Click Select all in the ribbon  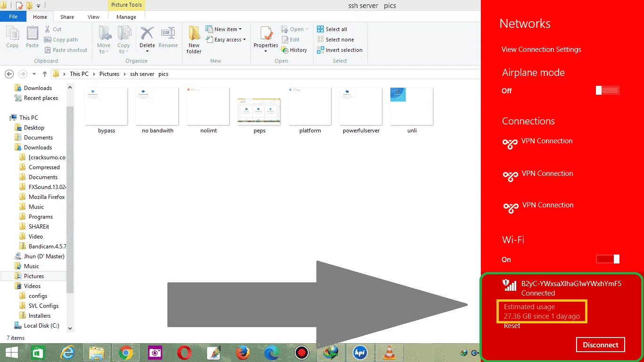click(332, 29)
